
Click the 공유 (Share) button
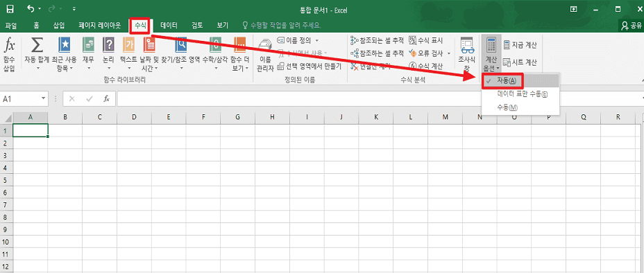pos(632,26)
